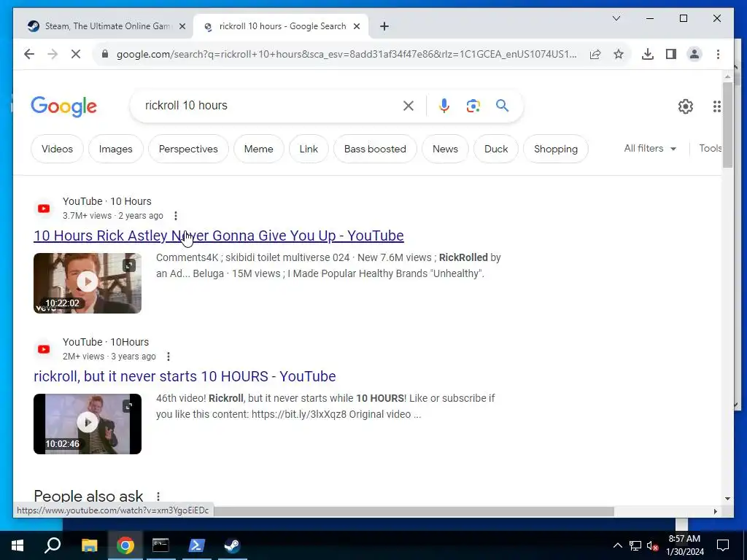Filter results by Images
Screen dimensions: 747x560
pos(116,149)
